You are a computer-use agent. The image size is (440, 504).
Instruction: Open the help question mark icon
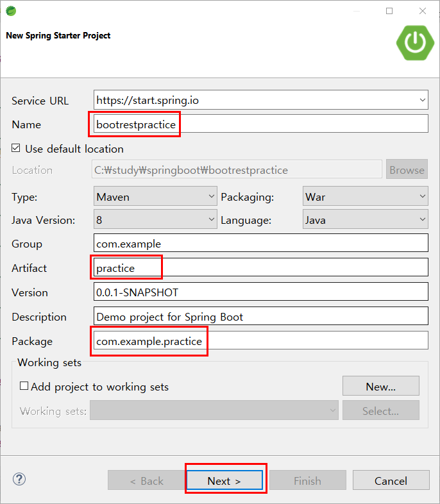tap(19, 479)
